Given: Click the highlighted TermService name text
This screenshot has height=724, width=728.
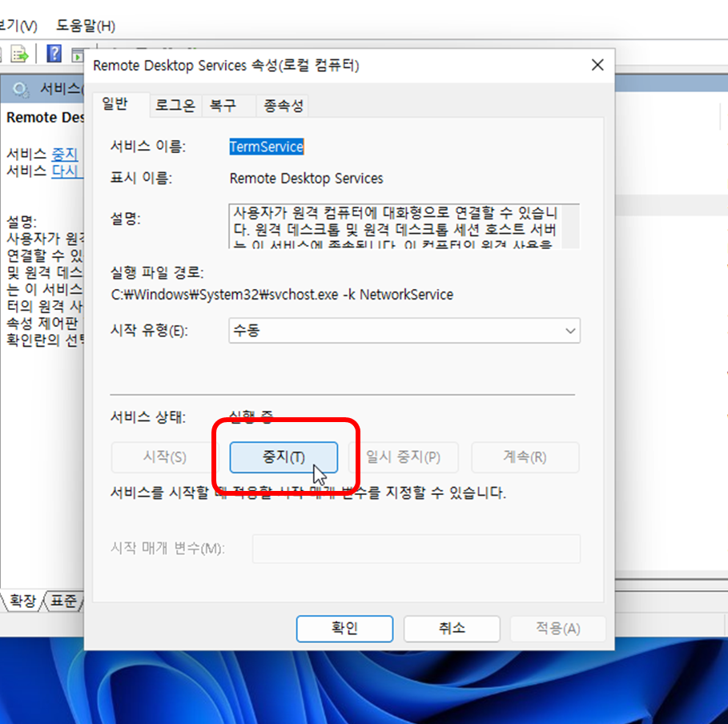Looking at the screenshot, I should click(267, 147).
